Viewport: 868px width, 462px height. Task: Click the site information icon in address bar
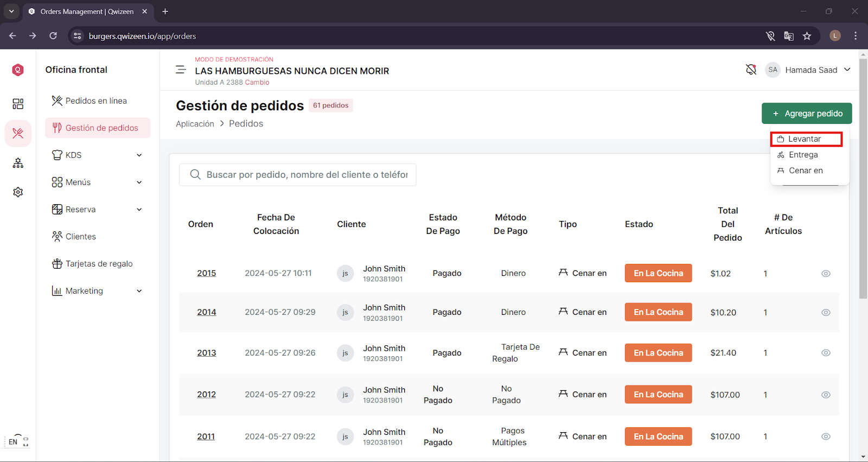(78, 36)
